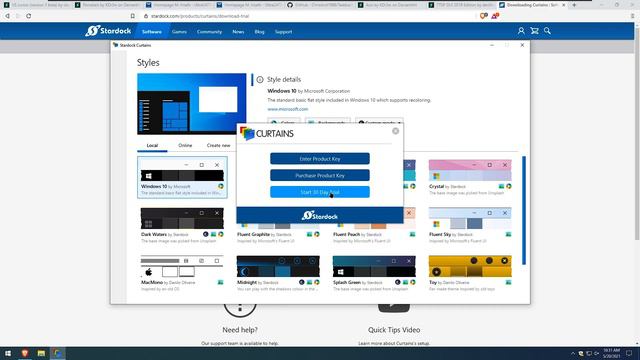Click the Fluent Graphite style name
The width and height of the screenshot is (640, 360).
[x=253, y=234]
